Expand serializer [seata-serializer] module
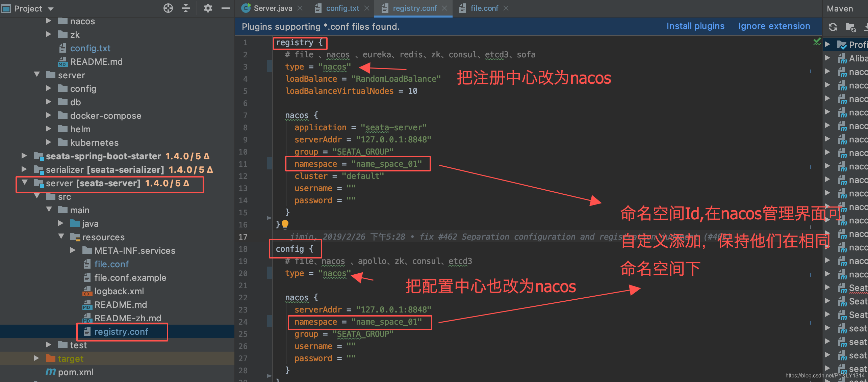Viewport: 868px width, 382px height. tap(24, 169)
